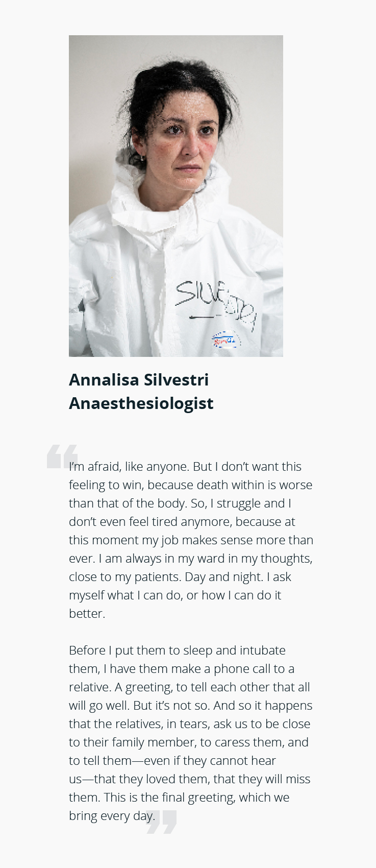Viewport: 376px width, 868px height.
Task: Click the single word "better." line
Action: click(87, 614)
